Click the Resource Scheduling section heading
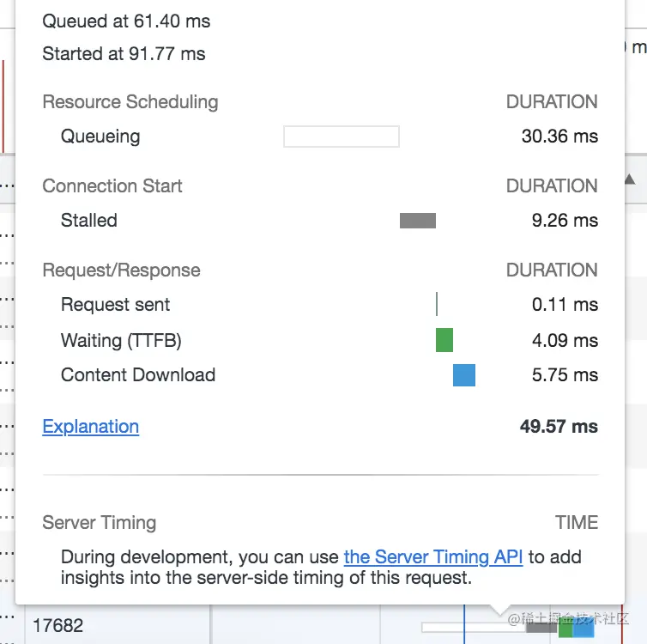This screenshot has width=647, height=644. click(x=130, y=102)
